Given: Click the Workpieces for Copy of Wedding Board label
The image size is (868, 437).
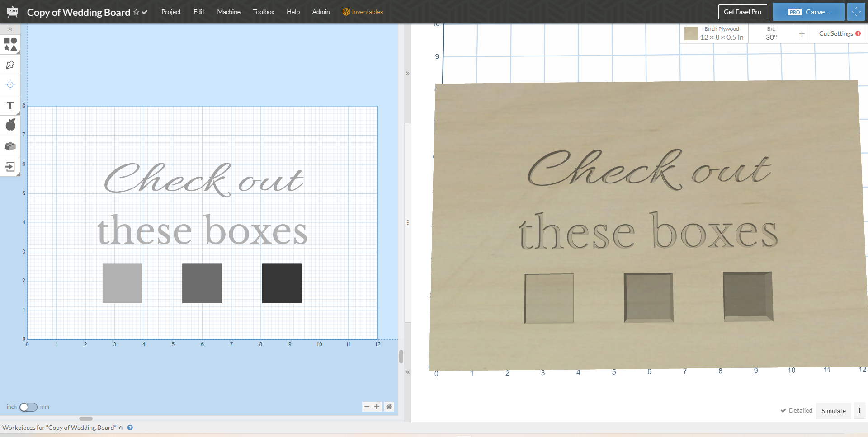Looking at the screenshot, I should [x=59, y=428].
